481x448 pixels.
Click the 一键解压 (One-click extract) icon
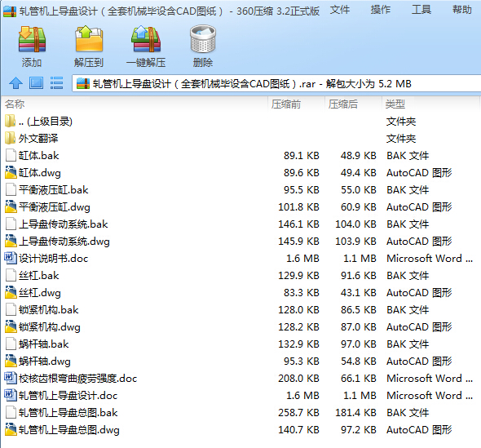[146, 38]
